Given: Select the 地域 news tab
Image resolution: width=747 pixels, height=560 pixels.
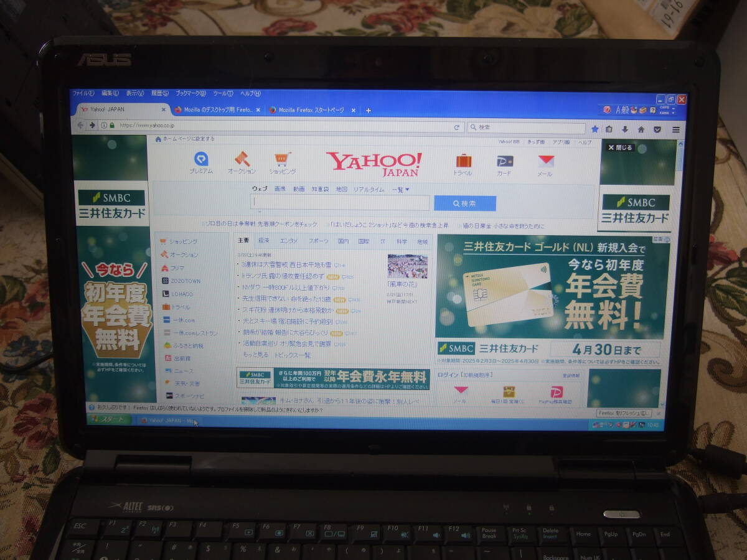Looking at the screenshot, I should 423,241.
